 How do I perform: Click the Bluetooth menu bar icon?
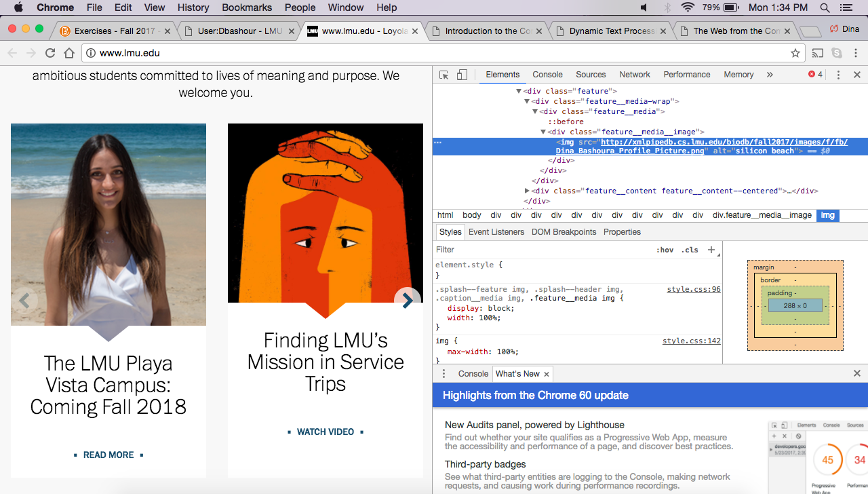coord(667,7)
